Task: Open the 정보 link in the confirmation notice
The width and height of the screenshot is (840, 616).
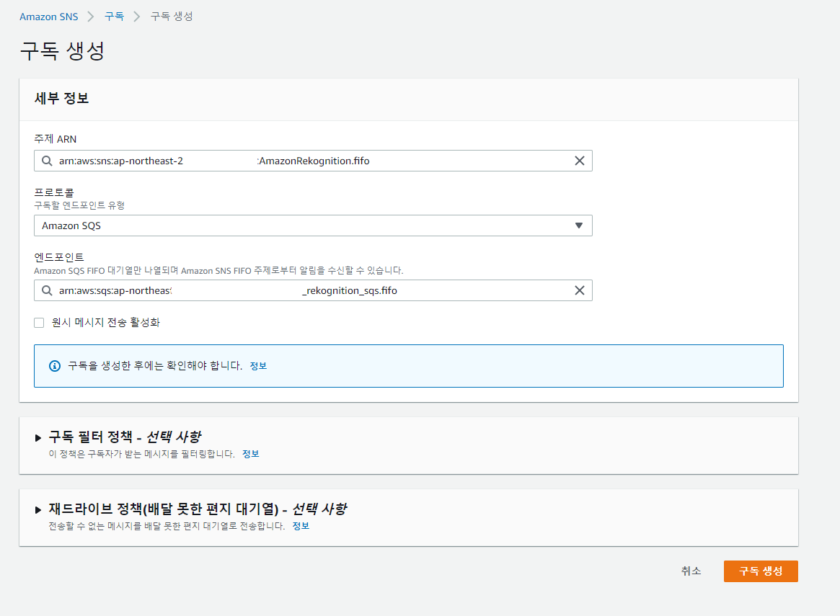Action: pyautogui.click(x=258, y=366)
